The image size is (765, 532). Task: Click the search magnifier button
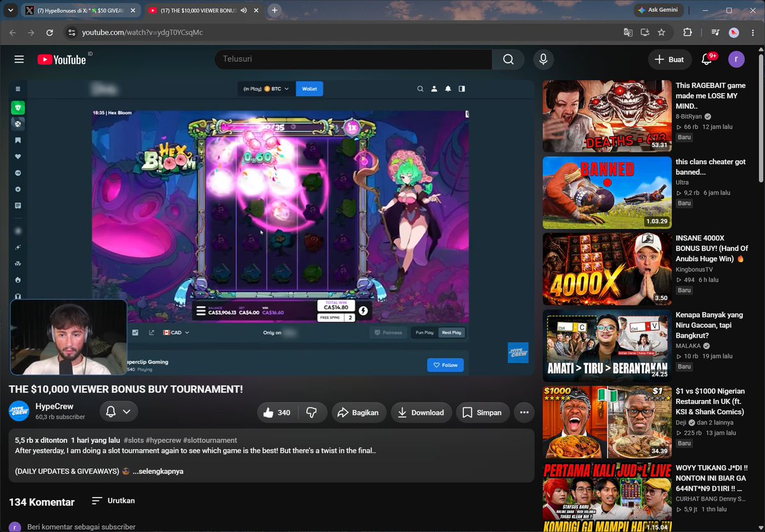coord(508,59)
